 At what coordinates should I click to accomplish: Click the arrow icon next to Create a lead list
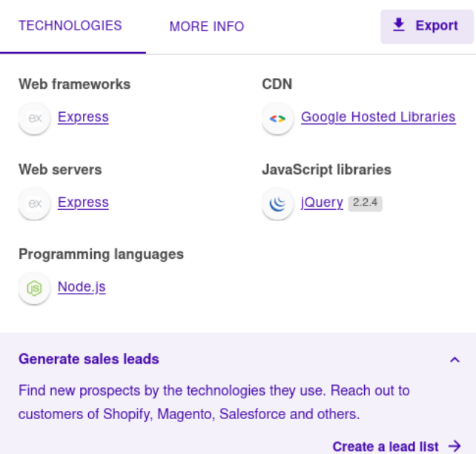pyautogui.click(x=454, y=446)
